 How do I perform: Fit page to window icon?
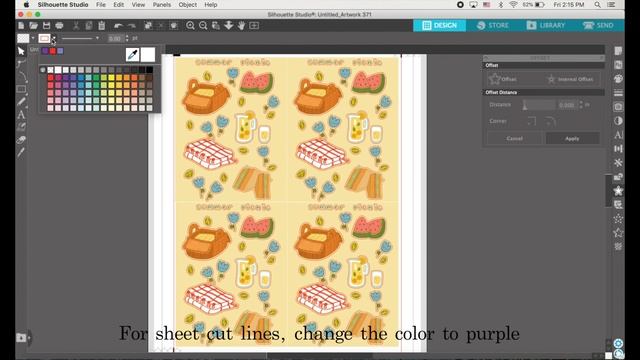point(254,26)
